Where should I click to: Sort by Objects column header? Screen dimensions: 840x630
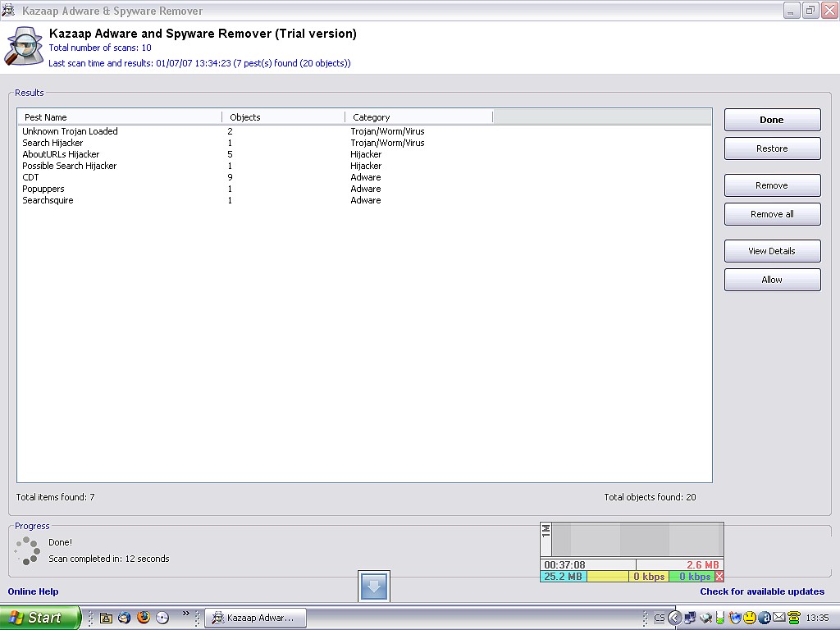pyautogui.click(x=283, y=117)
